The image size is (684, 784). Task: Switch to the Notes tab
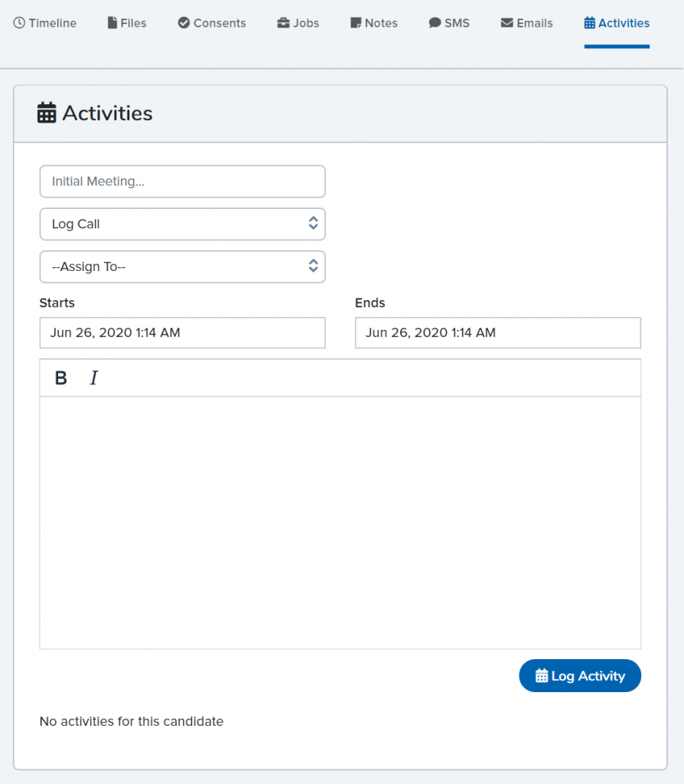point(374,23)
